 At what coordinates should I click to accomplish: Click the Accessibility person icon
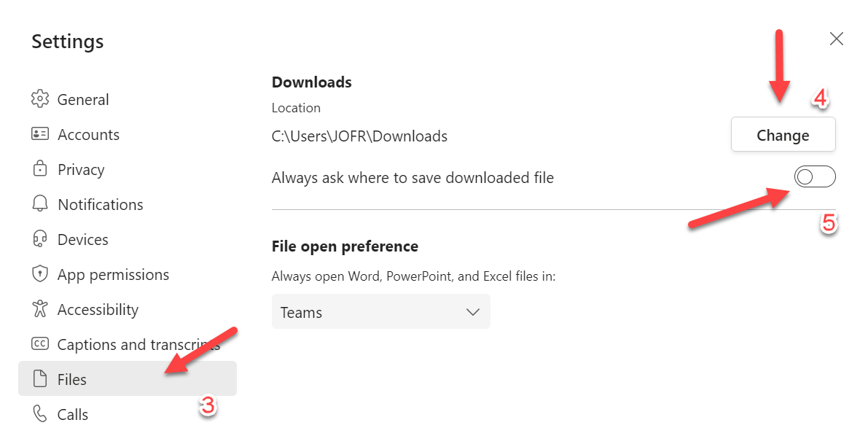(41, 309)
